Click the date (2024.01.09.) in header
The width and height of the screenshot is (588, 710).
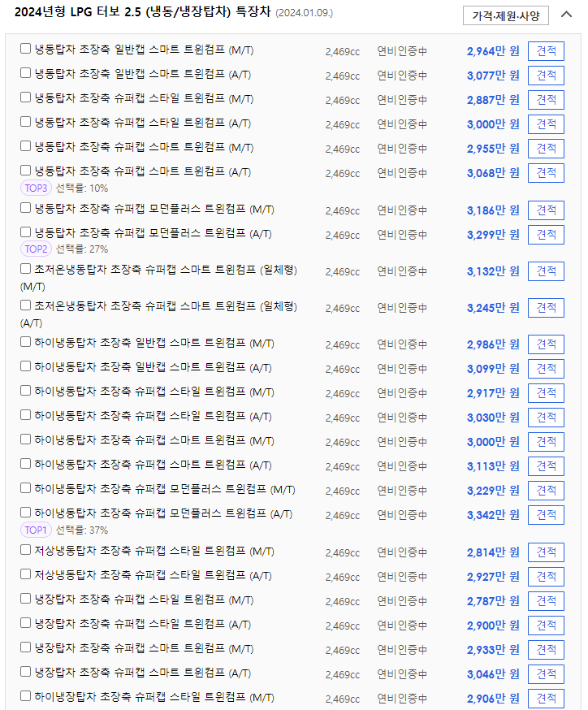(x=305, y=13)
